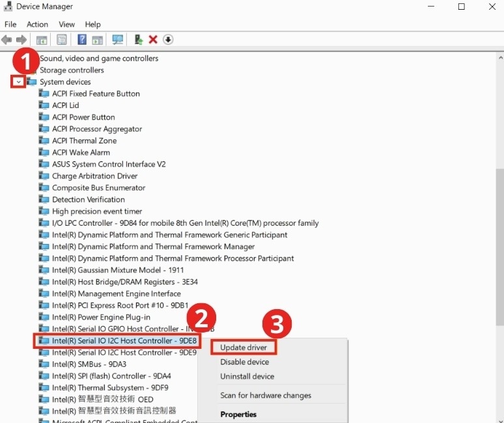Select the System devices label
The width and height of the screenshot is (504, 423).
[x=65, y=82]
